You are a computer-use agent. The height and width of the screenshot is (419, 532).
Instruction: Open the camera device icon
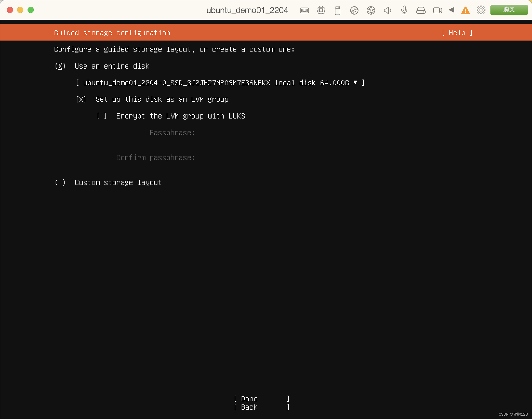point(437,10)
